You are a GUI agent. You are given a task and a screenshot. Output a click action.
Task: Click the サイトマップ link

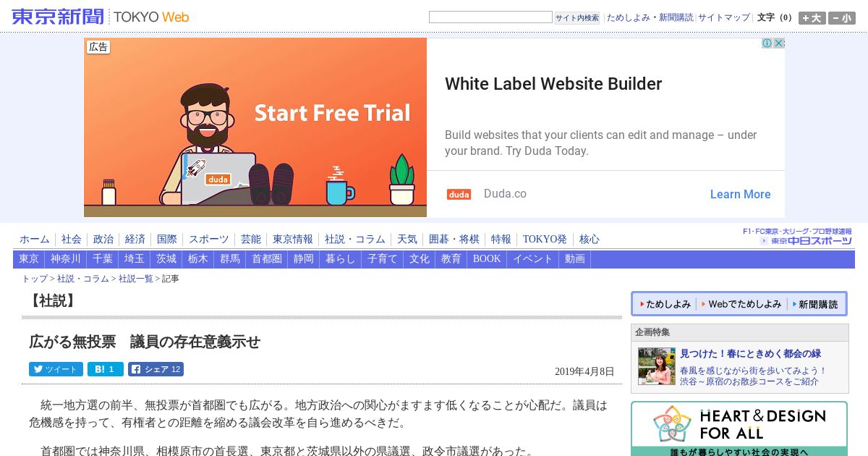(724, 17)
